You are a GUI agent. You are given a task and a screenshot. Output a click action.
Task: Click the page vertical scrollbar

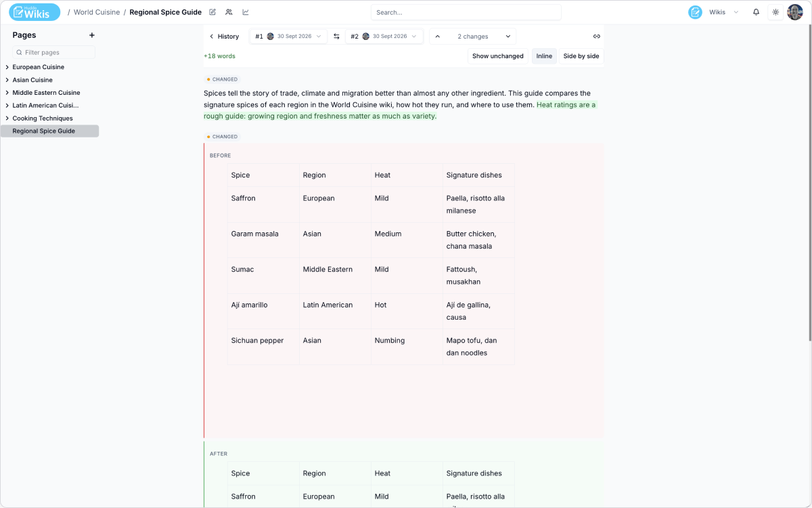pos(809,183)
